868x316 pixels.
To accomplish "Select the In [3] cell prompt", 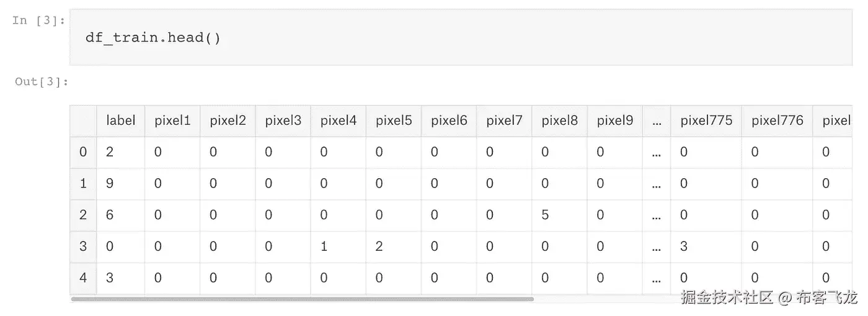I will click(x=38, y=20).
